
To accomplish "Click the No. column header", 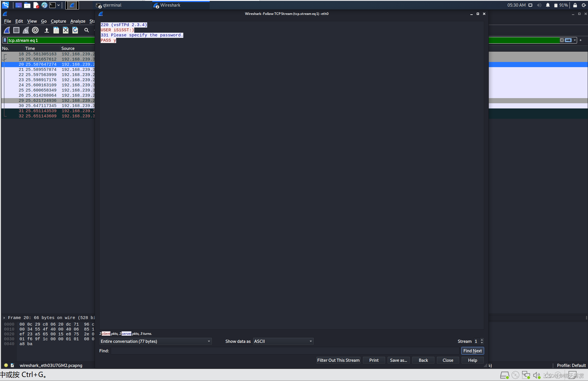I will pos(13,48).
